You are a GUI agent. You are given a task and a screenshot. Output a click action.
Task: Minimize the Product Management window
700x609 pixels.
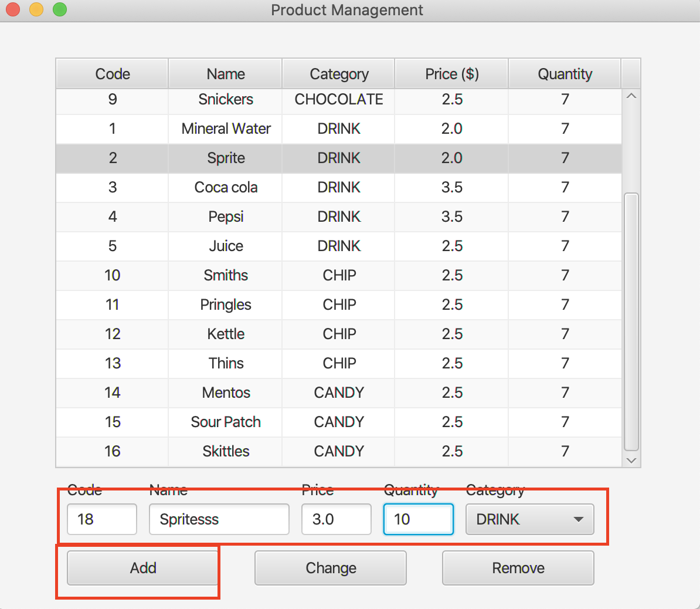coord(36,9)
